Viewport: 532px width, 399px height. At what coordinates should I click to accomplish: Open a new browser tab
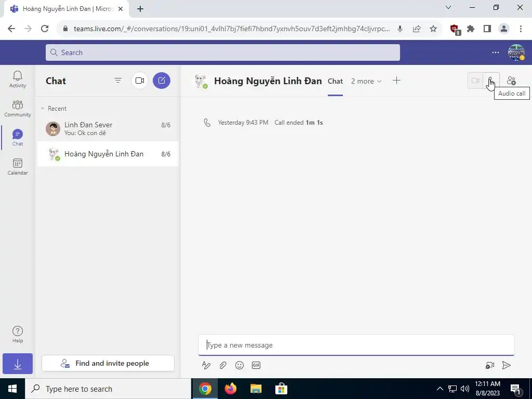140,9
